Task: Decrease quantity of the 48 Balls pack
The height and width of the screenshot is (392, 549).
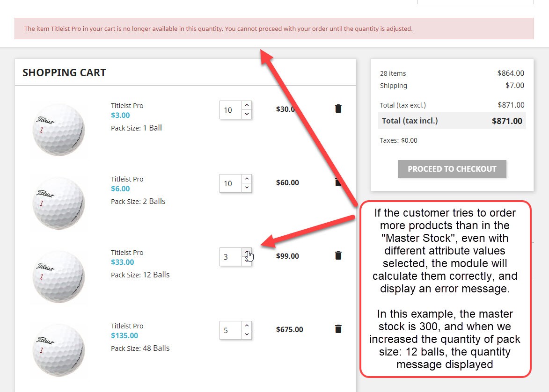Action: [247, 335]
